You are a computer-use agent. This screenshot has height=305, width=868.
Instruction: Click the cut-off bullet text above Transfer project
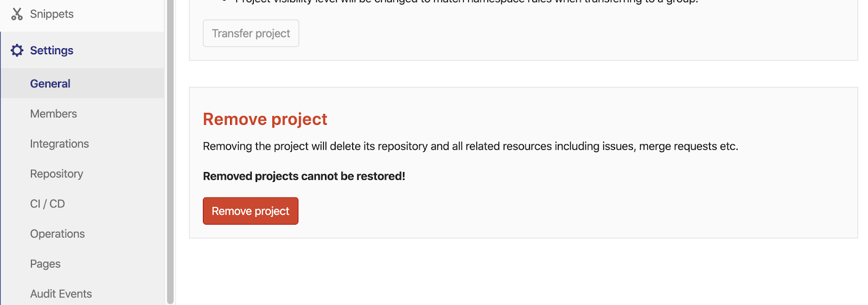click(467, 2)
